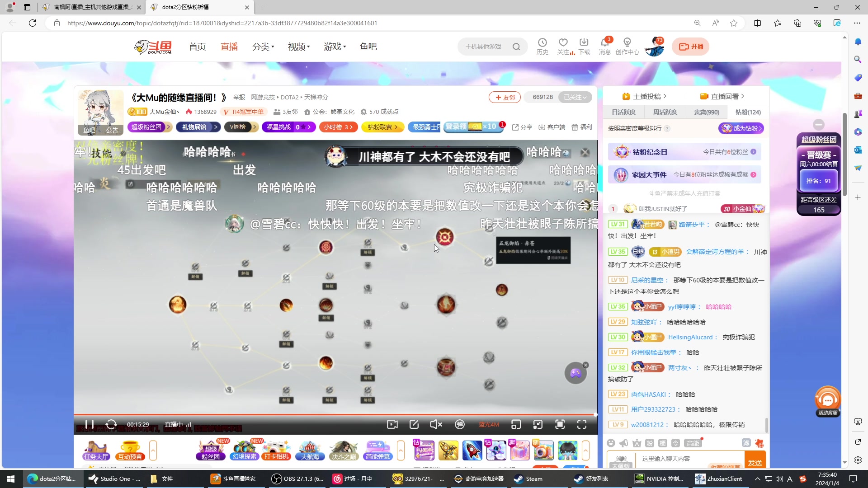Open the 小时榜 ranking pill
This screenshot has height=488, width=868.
(x=338, y=127)
